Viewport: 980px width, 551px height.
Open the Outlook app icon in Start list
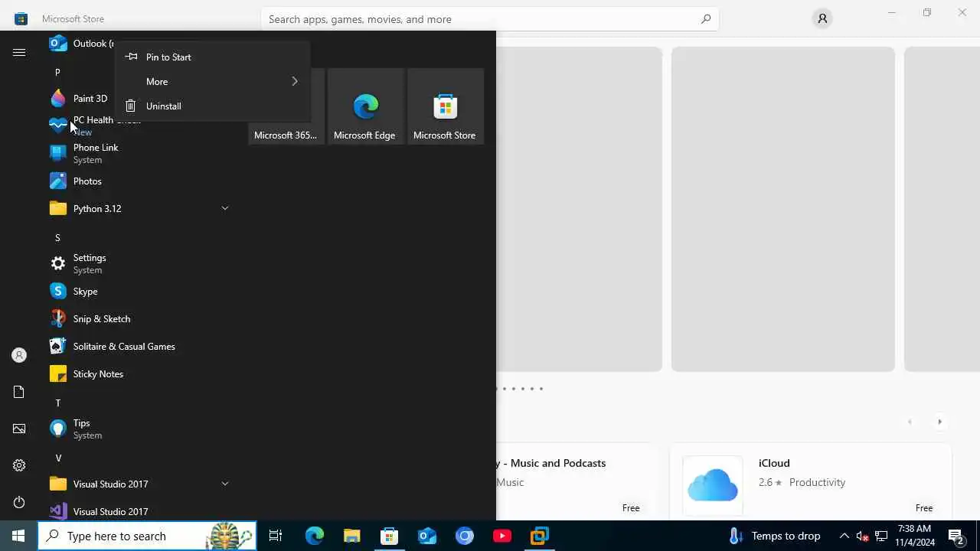pos(58,44)
